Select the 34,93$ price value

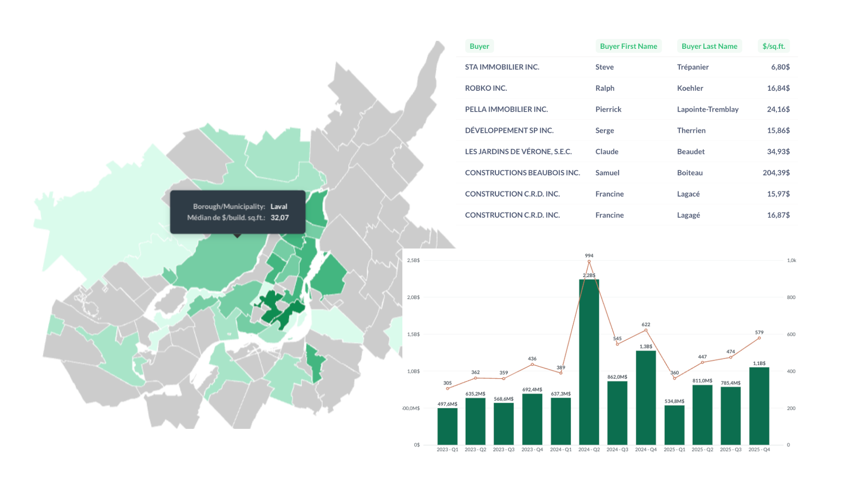778,152
